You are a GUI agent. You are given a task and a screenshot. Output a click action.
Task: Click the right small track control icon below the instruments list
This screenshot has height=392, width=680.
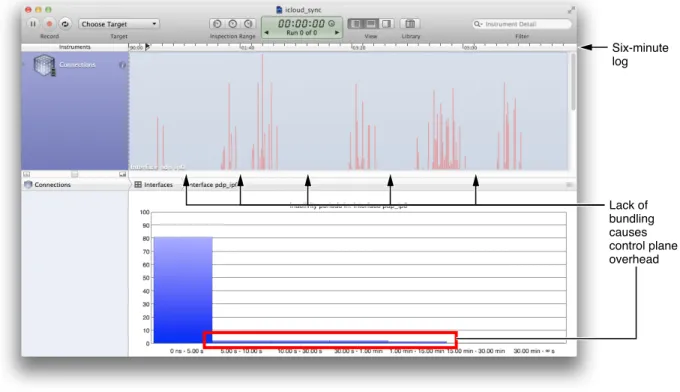(x=123, y=174)
